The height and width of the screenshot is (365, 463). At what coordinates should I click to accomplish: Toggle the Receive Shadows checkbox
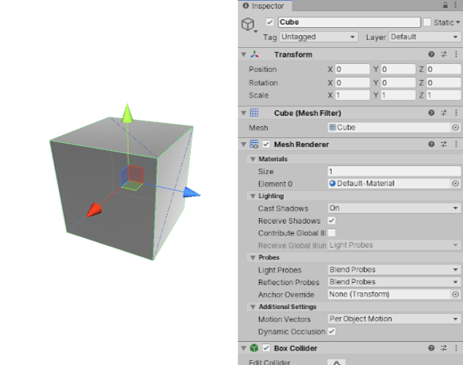point(332,220)
